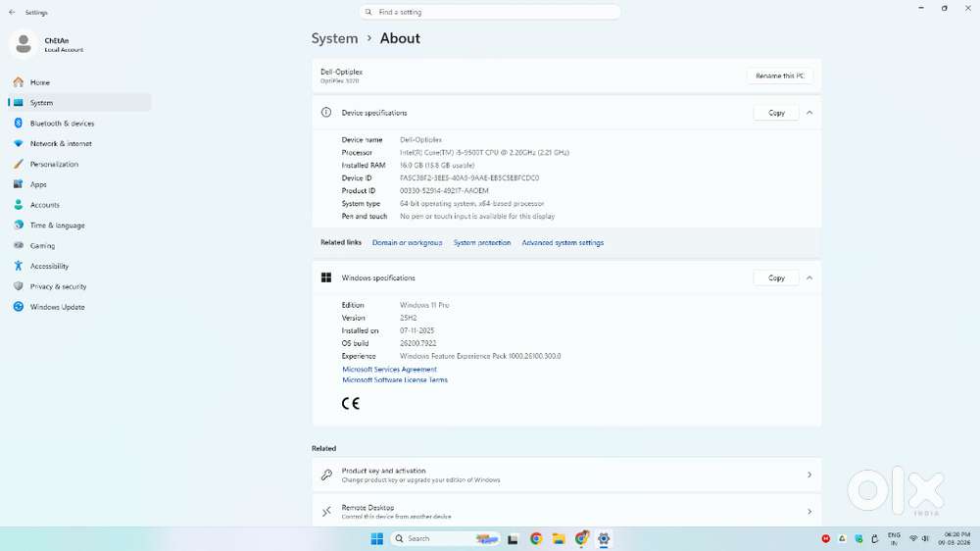Click the Product ID value
This screenshot has width=980, height=551.
click(444, 191)
